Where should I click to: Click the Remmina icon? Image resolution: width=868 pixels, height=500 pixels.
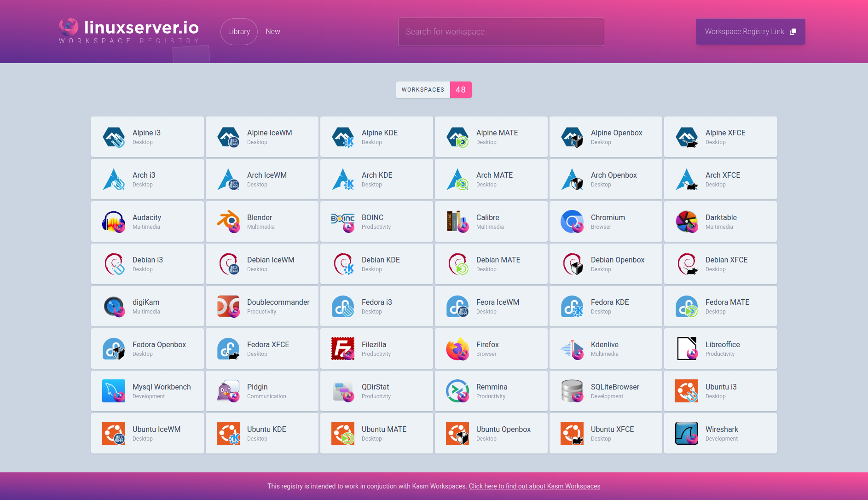point(457,391)
